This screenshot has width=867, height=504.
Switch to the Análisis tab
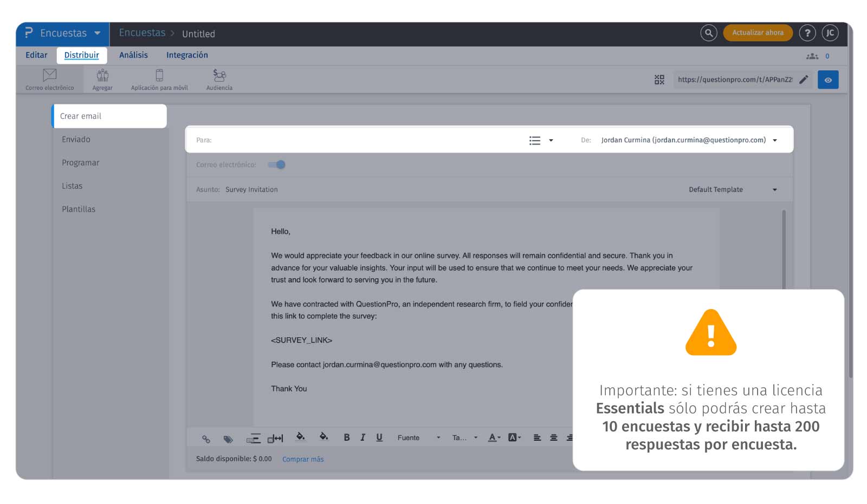pos(133,55)
